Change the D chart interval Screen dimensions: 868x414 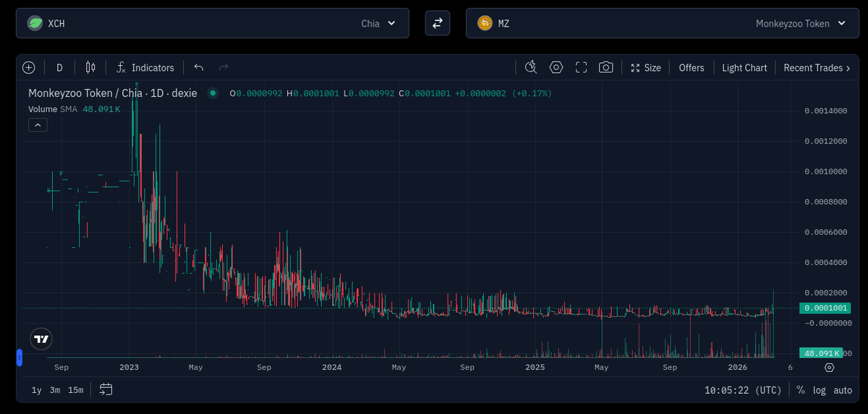(x=59, y=67)
